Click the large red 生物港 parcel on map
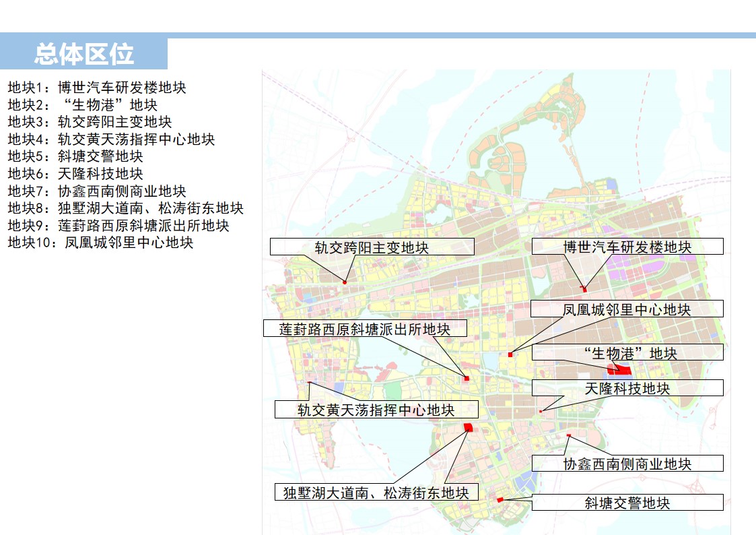Viewport: 756px width, 535px height. [x=619, y=369]
